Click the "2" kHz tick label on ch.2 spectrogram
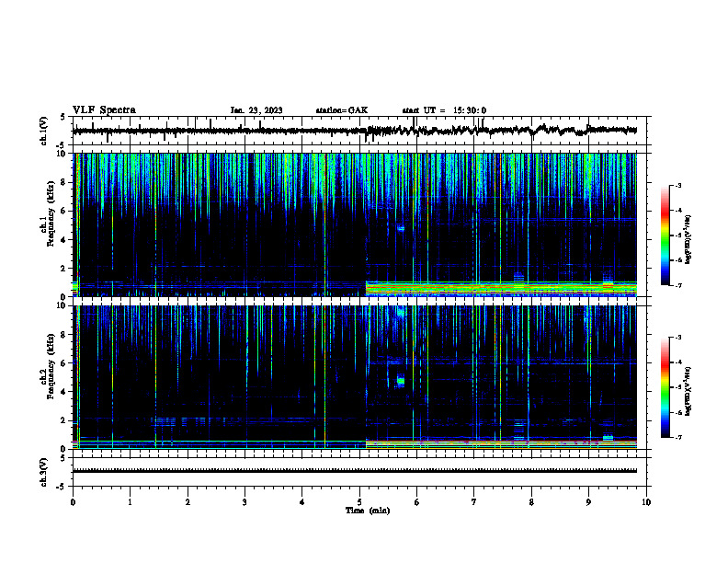 point(64,420)
